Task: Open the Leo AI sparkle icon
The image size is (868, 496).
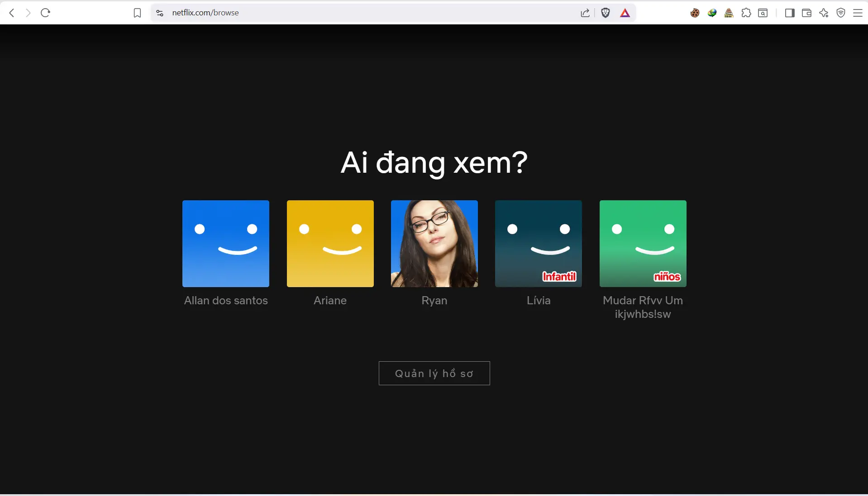Action: click(x=824, y=13)
